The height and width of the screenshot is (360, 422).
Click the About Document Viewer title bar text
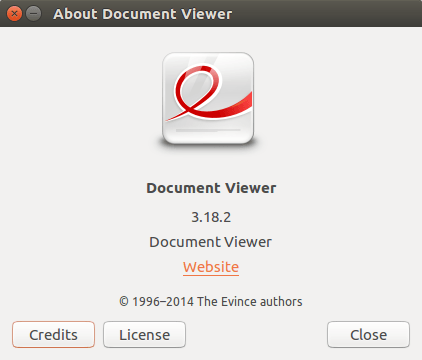tap(142, 14)
